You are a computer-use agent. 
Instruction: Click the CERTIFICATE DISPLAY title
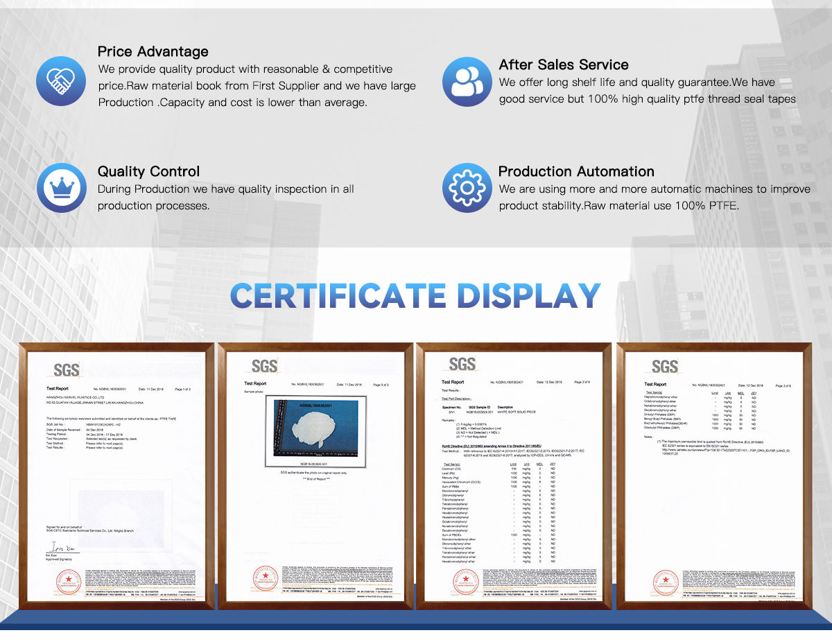click(415, 295)
